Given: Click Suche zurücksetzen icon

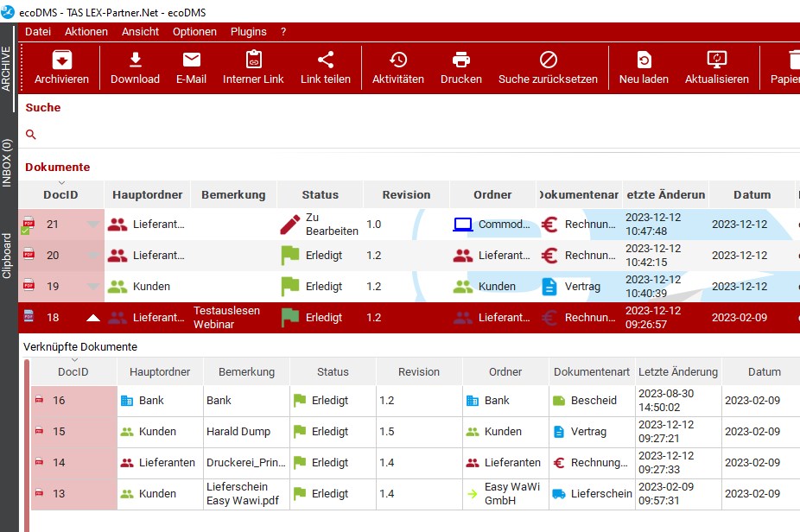Looking at the screenshot, I should (548, 60).
